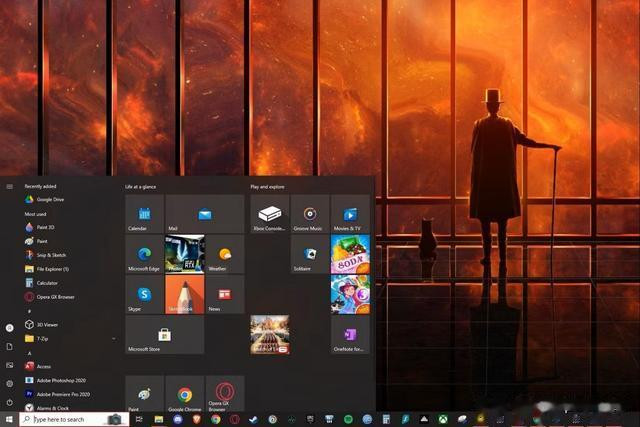
Task: Expand the 7-Zip folder chevron
Action: [113, 339]
